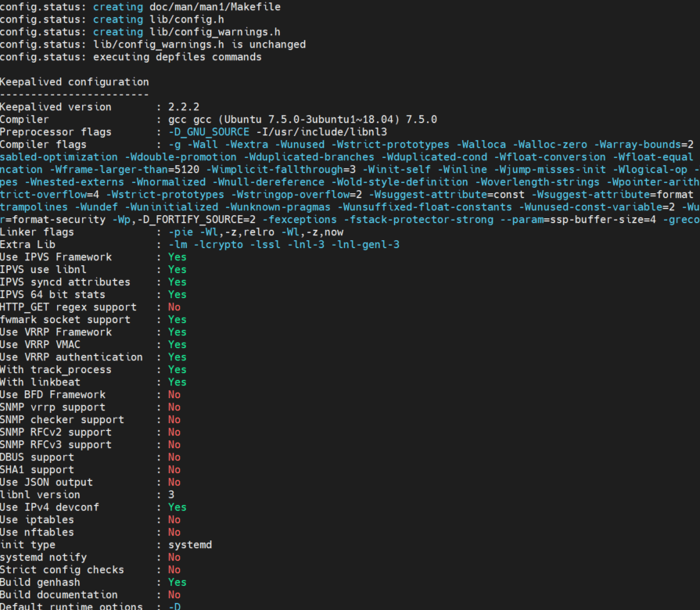Screen dimensions: 700x610
Task: Click No value for SNMP vrrp support
Action: [x=174, y=407]
